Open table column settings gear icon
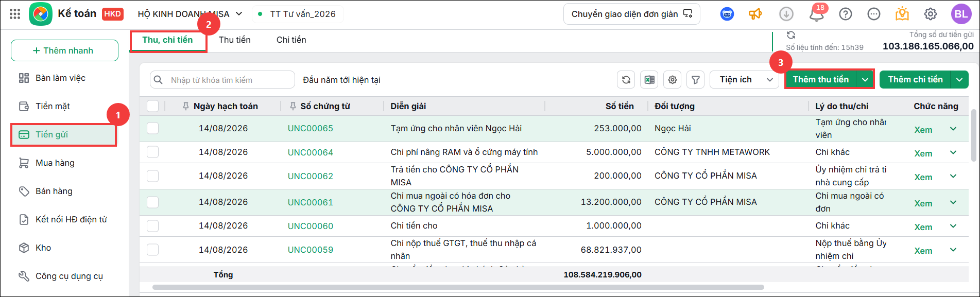Viewport: 980px width, 297px height. [673, 80]
